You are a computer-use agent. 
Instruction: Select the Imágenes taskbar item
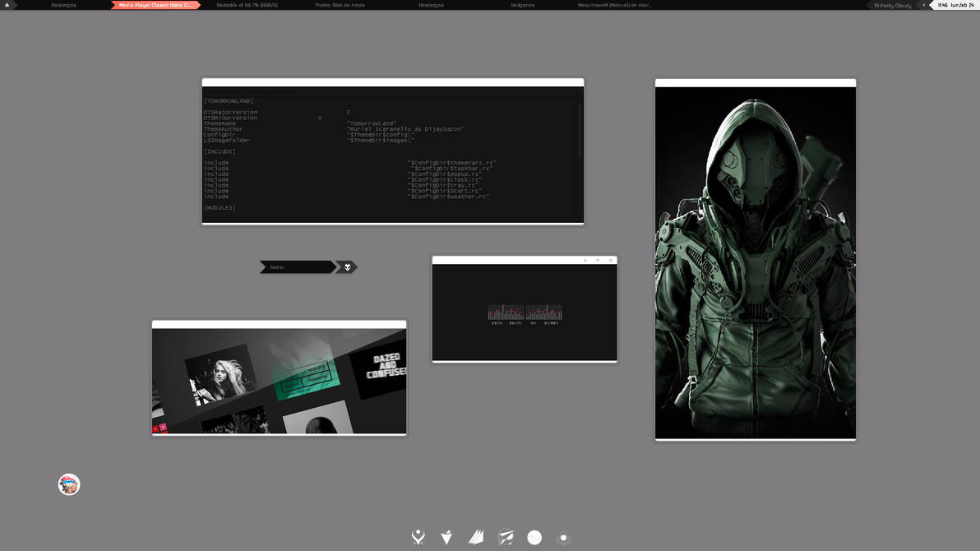click(x=523, y=5)
